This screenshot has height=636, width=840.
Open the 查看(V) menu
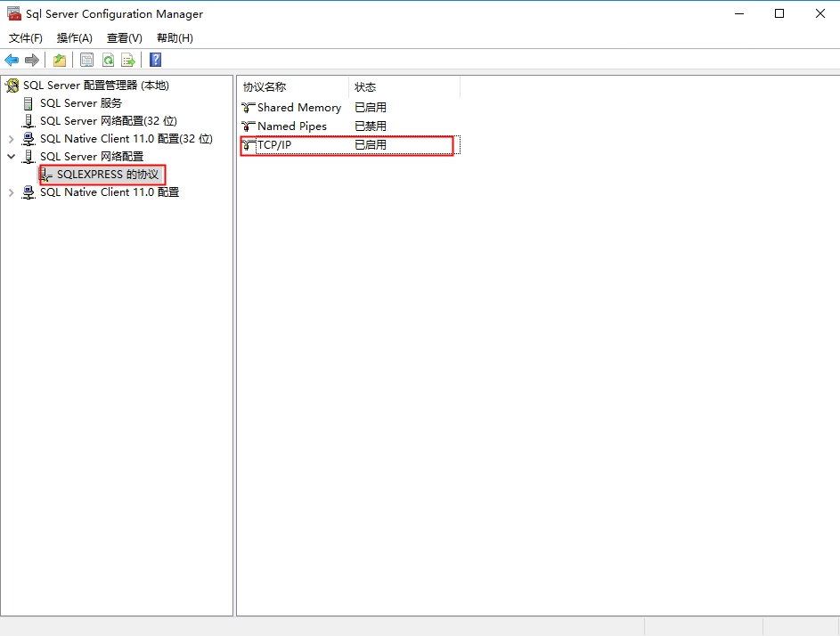pyautogui.click(x=125, y=38)
